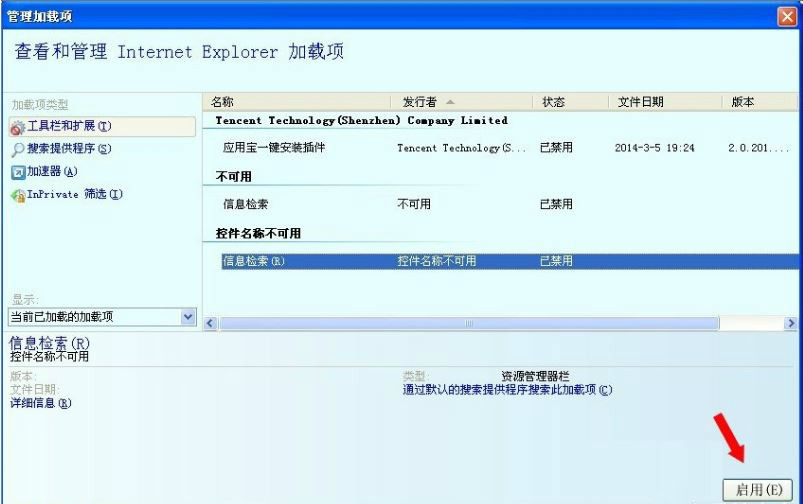803x504 pixels.
Task: Click the InPrivate Filtering padlock icon
Action: coord(18,195)
